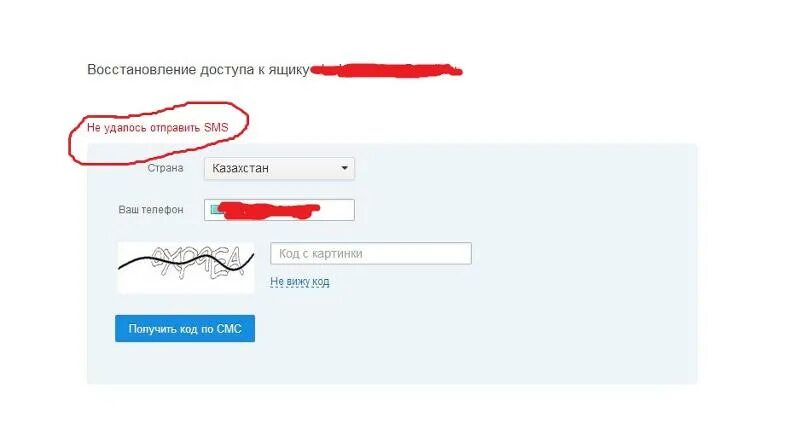Click empty space right of phone field
The image size is (800, 425).
tap(510, 210)
